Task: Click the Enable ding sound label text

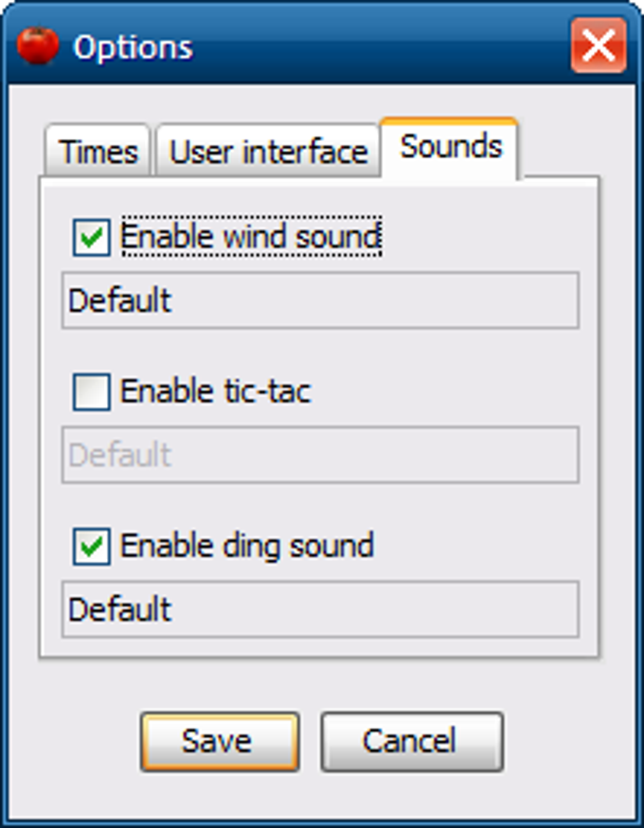Action: coord(247,547)
